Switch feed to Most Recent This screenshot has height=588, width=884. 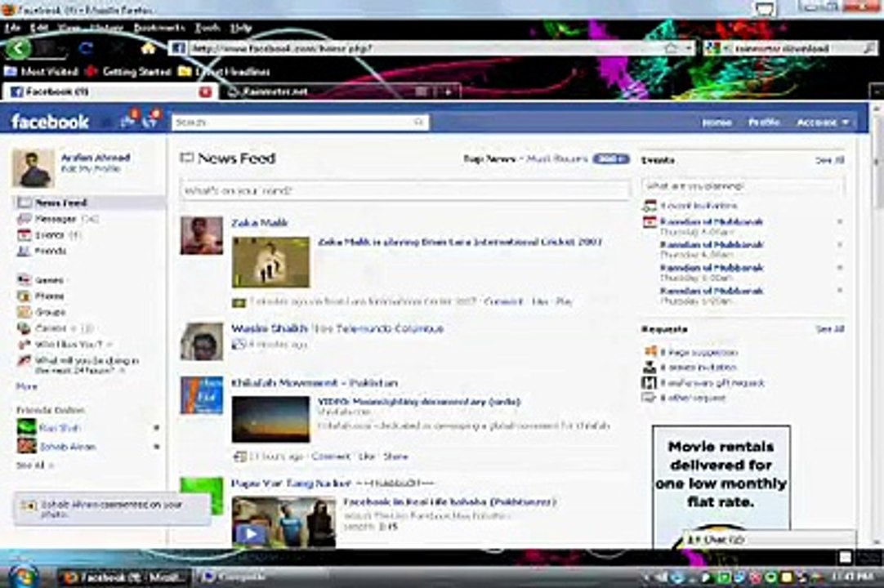(557, 159)
